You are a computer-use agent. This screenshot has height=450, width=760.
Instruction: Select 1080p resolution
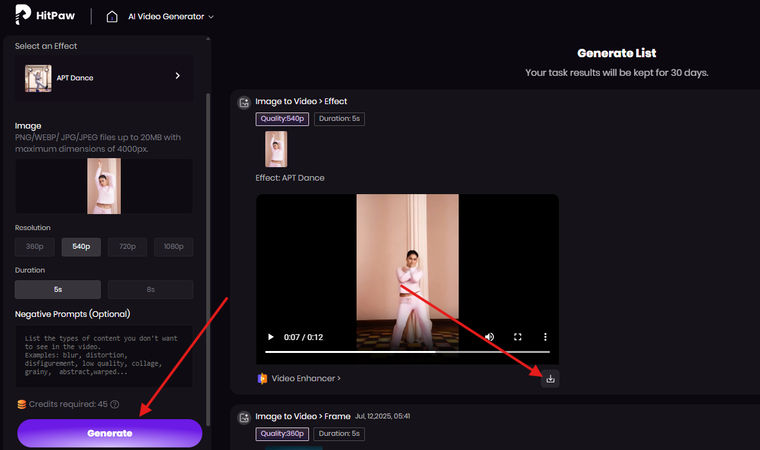click(x=174, y=247)
